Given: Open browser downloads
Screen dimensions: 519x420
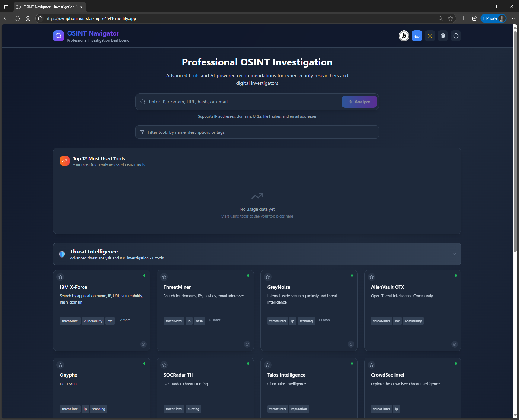Looking at the screenshot, I should (x=463, y=18).
